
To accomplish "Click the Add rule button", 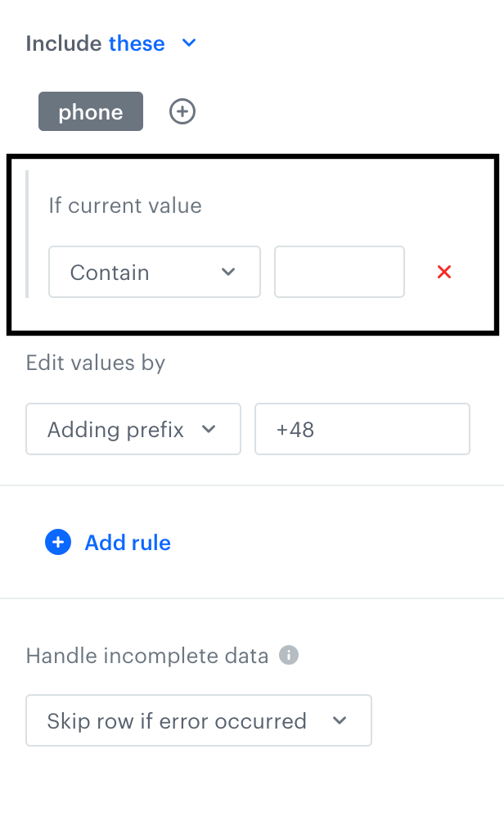I will pos(107,542).
